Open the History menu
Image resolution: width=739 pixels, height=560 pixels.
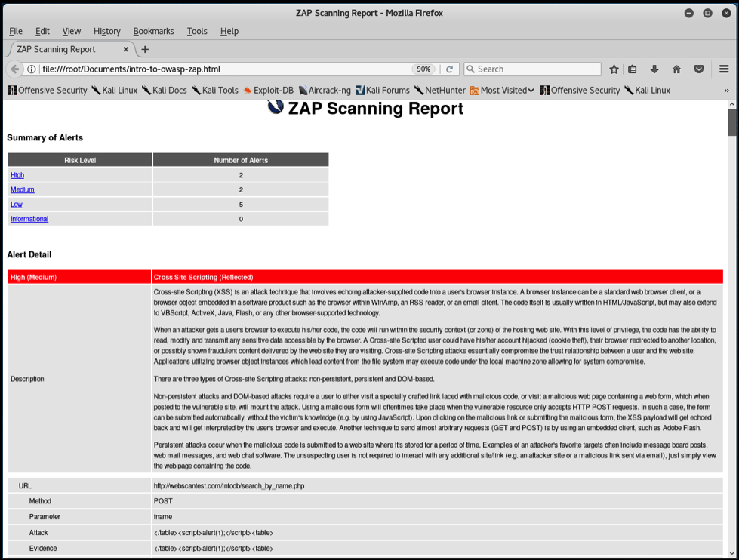click(x=107, y=31)
